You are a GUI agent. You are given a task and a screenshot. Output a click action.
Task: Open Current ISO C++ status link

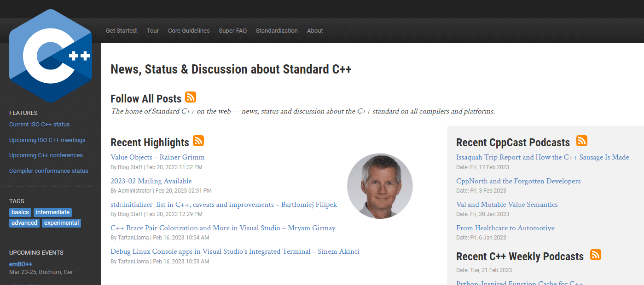pyautogui.click(x=40, y=125)
